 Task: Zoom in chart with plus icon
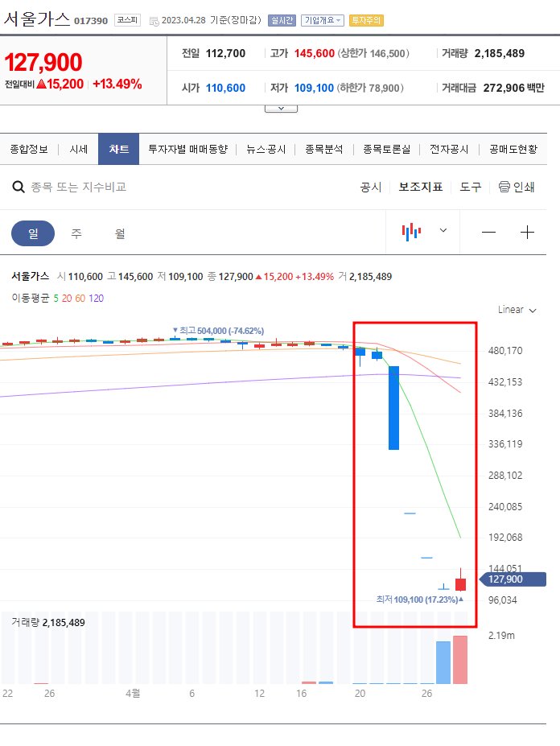point(527,233)
